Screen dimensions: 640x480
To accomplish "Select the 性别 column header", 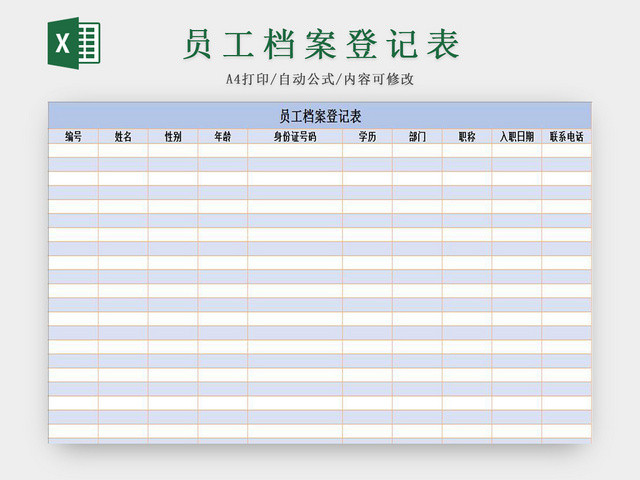I will (173, 136).
